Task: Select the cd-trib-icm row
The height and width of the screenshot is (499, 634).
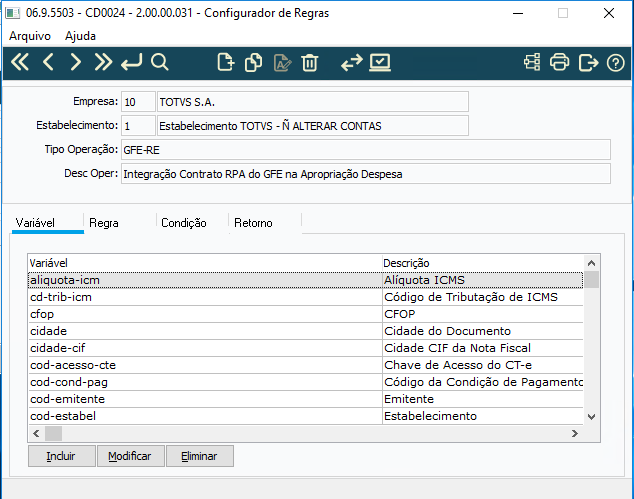Action: [305, 297]
